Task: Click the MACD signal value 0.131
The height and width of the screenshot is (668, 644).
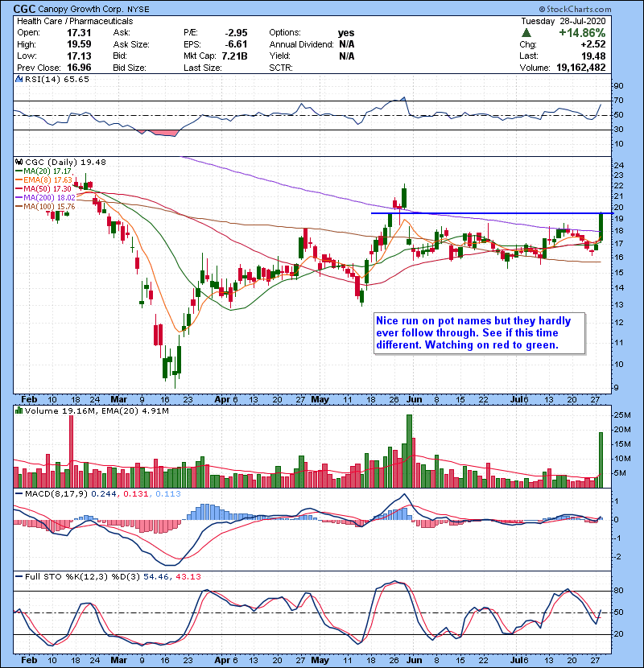Action: [136, 493]
